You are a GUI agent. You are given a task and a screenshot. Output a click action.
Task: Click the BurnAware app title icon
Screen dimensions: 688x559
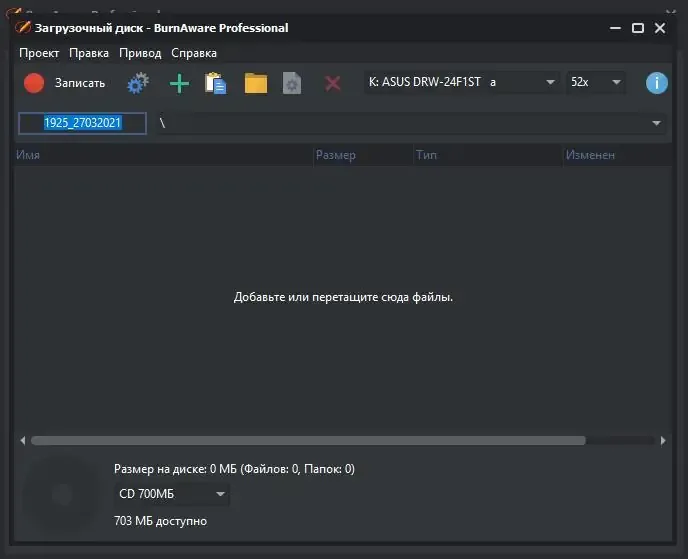tap(23, 27)
